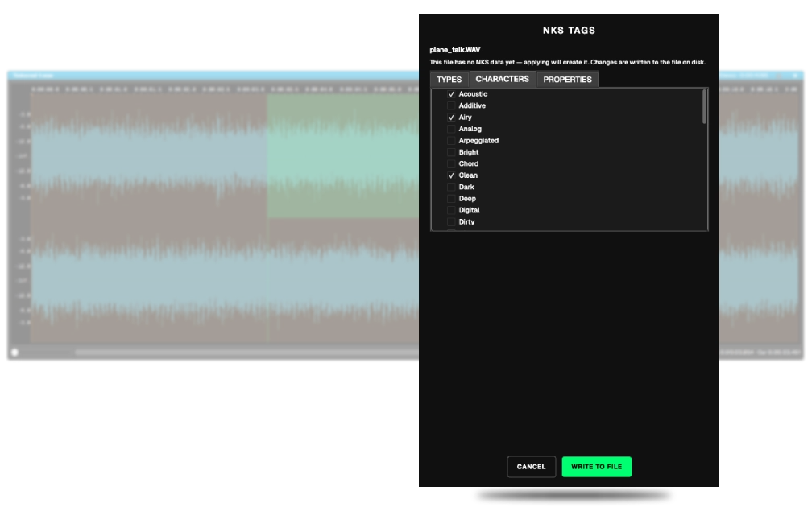This screenshot has width=812, height=528.
Task: Click the round button at waveform window bottom-left
Action: click(15, 353)
